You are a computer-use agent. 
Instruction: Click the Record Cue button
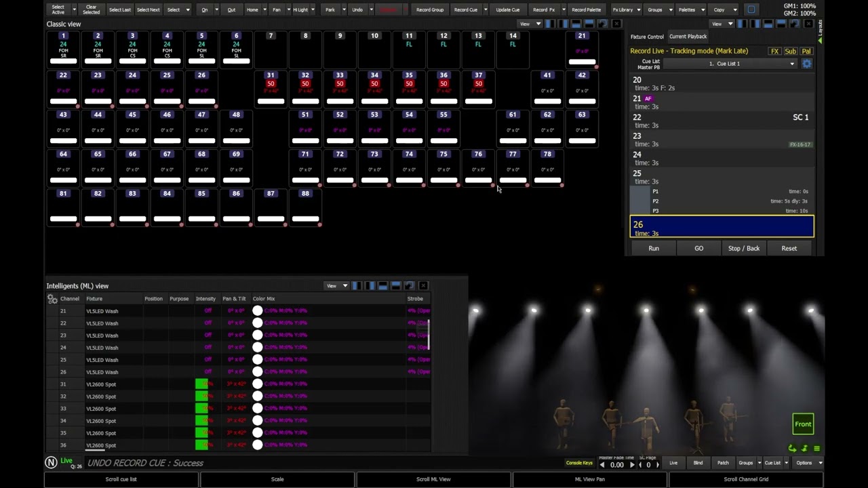click(x=465, y=10)
